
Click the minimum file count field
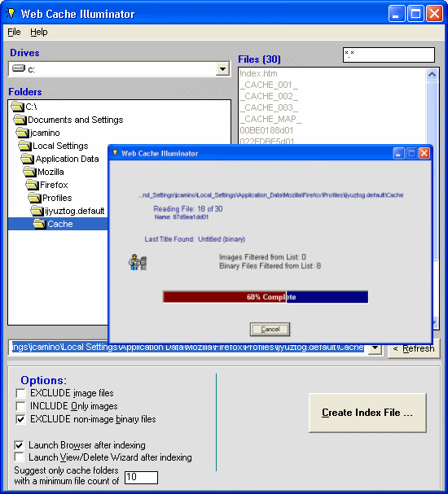(141, 477)
